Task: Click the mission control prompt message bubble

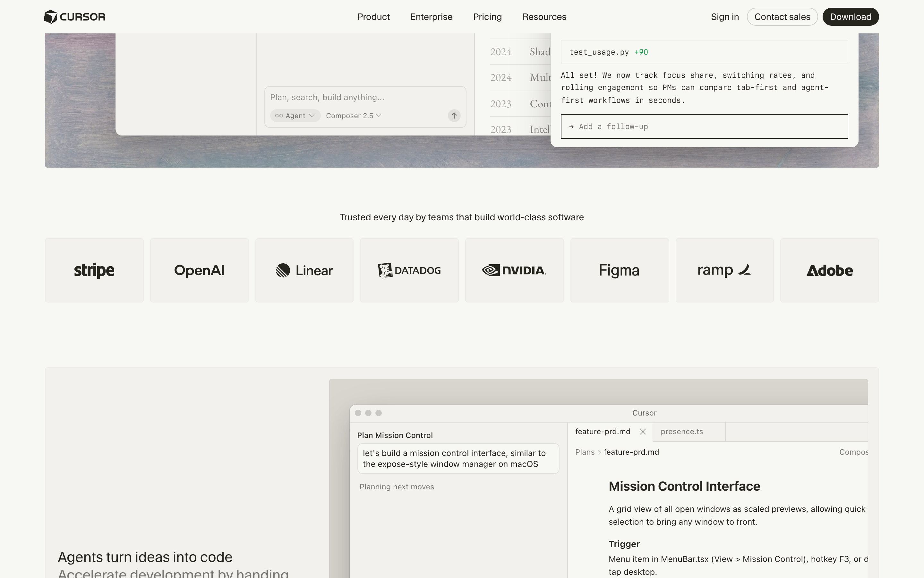Action: click(458, 458)
